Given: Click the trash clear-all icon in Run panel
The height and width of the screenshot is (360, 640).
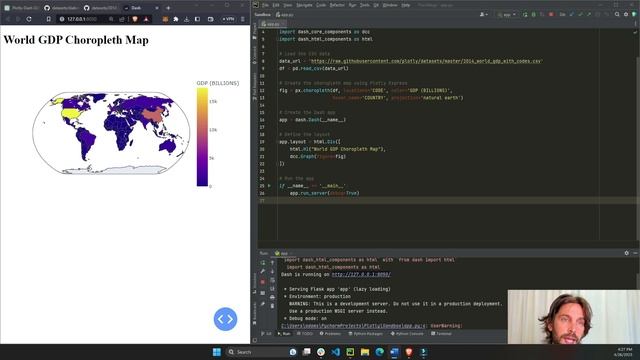Looking at the screenshot, I should point(272,306).
